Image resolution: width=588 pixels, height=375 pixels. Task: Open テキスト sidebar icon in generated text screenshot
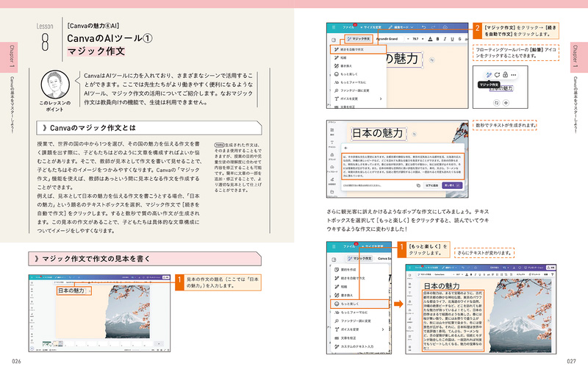click(x=332, y=143)
